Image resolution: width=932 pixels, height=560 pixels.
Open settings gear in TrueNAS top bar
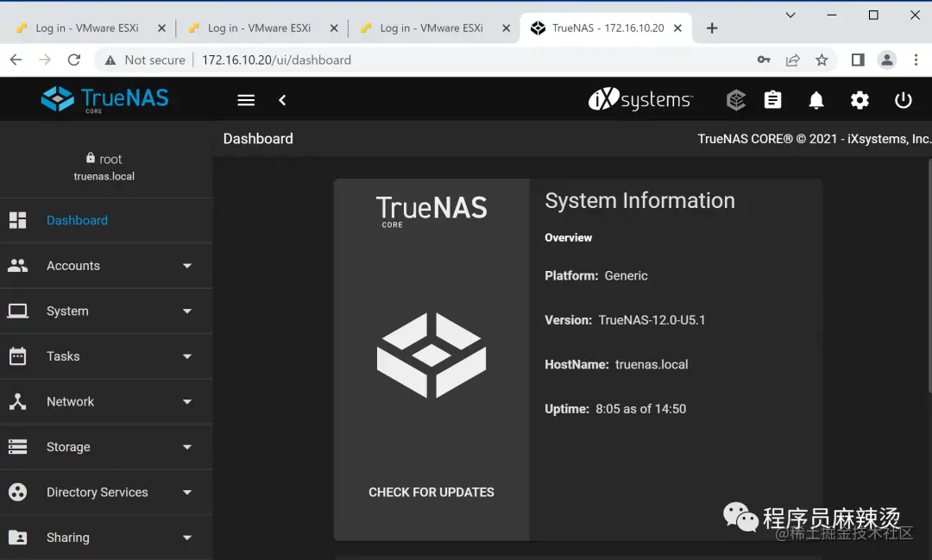(x=860, y=100)
